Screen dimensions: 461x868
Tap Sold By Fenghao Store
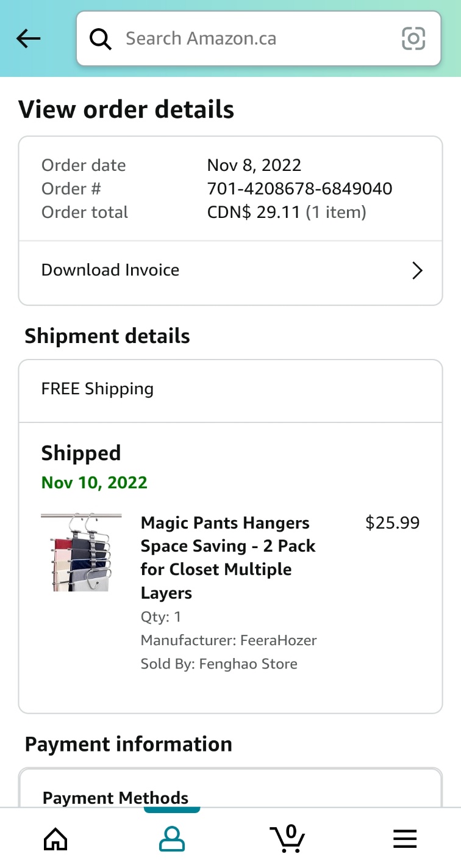click(x=219, y=664)
